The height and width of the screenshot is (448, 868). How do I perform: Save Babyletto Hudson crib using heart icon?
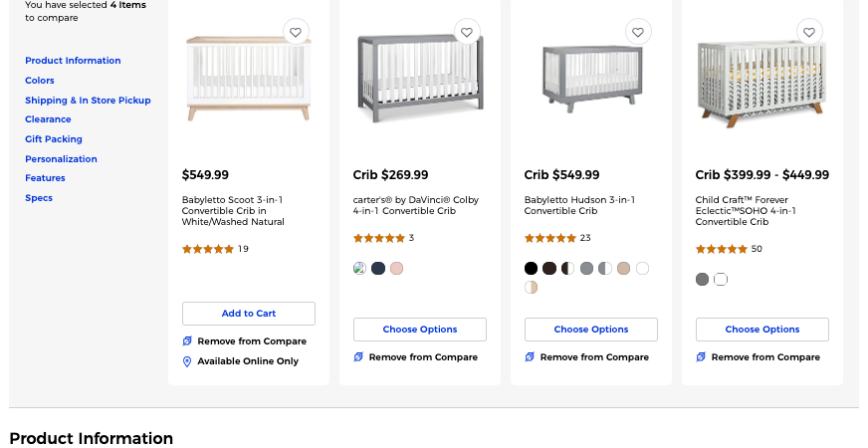click(638, 32)
